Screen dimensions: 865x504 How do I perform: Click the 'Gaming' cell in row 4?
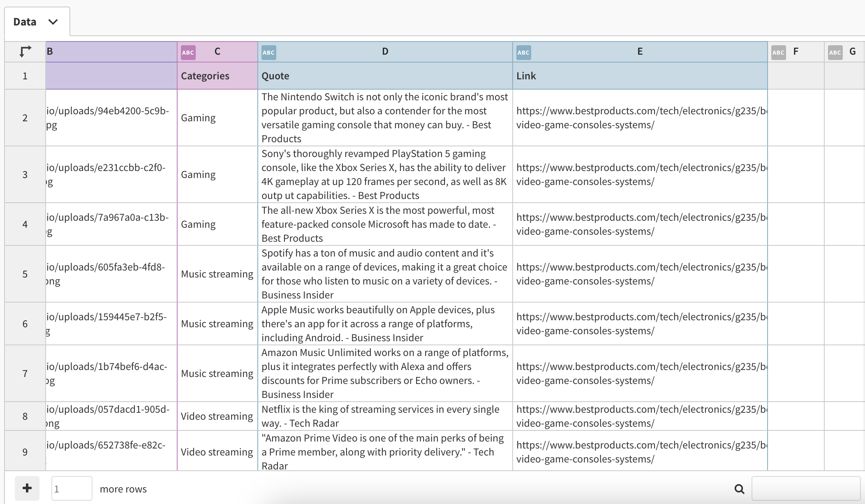tap(217, 224)
